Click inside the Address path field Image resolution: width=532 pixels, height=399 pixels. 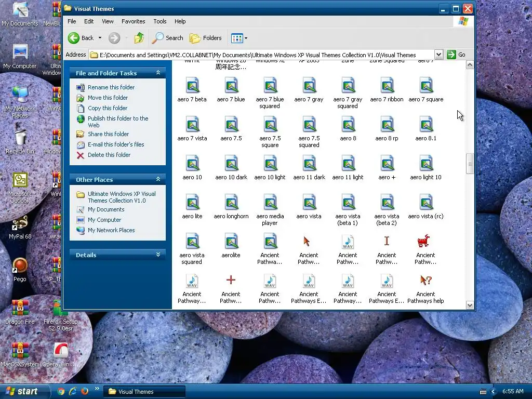coord(261,55)
